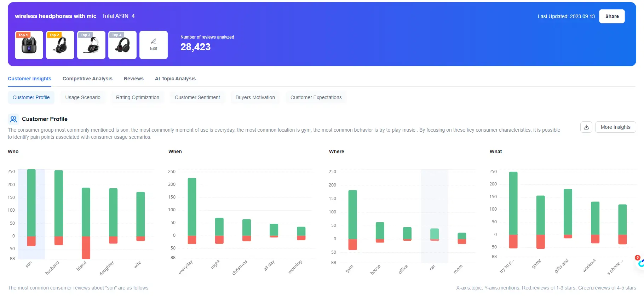Click the office bar in Where chart
The height and width of the screenshot is (298, 644).
[x=407, y=234]
